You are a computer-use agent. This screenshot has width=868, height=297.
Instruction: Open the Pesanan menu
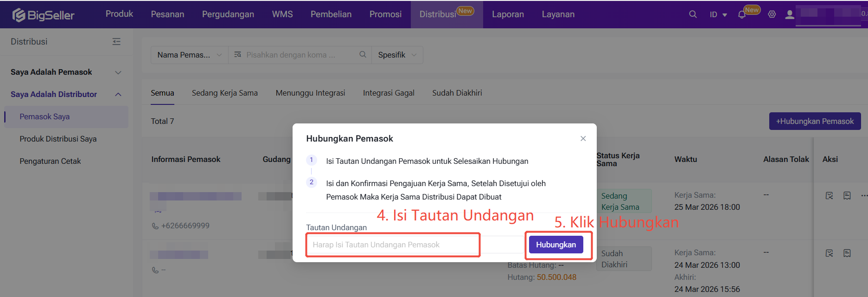(x=167, y=14)
